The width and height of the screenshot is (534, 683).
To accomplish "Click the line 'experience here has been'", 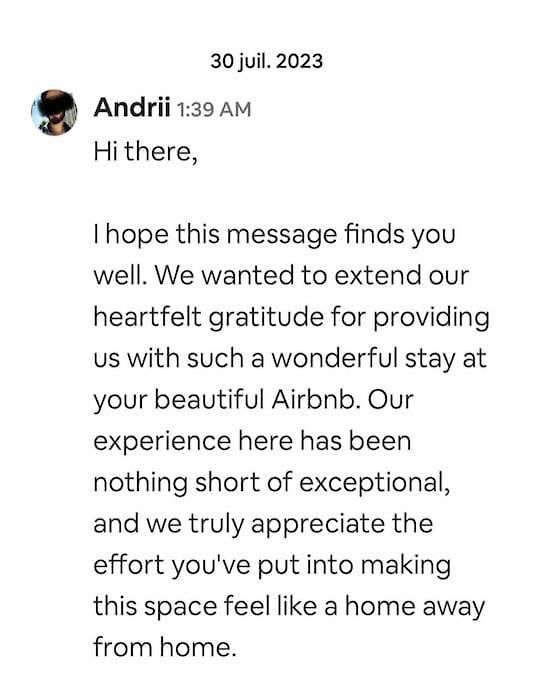I will 252,441.
